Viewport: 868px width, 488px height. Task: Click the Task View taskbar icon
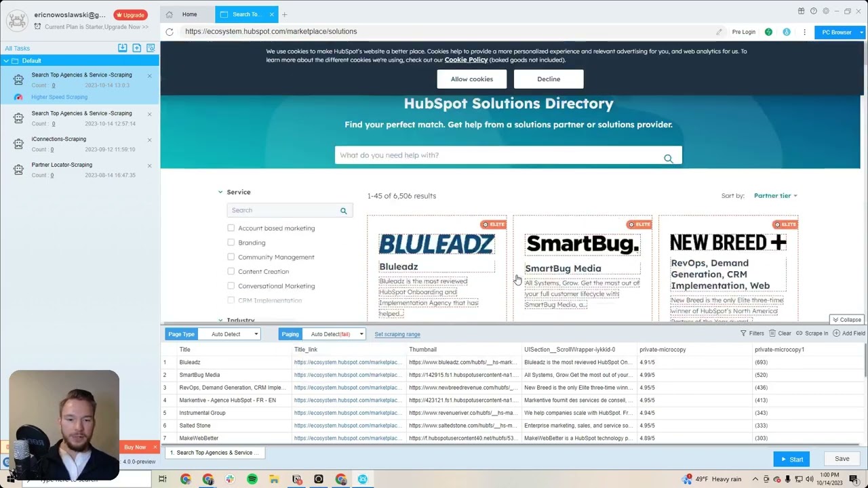[x=163, y=480]
